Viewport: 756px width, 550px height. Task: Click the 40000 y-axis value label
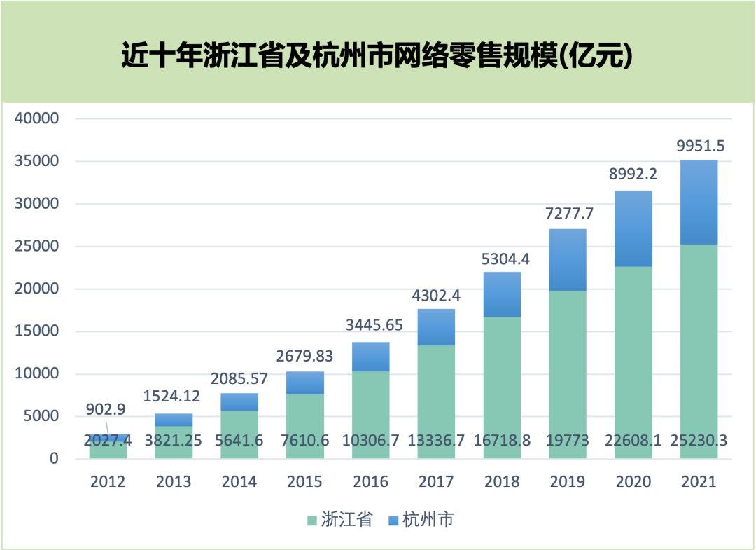[38, 118]
